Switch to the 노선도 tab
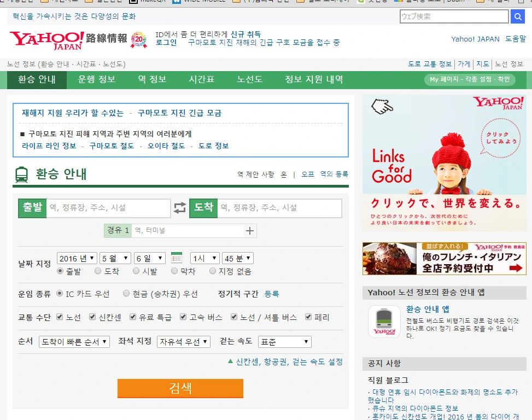Image resolution: width=532 pixels, height=420 pixels. coord(250,79)
